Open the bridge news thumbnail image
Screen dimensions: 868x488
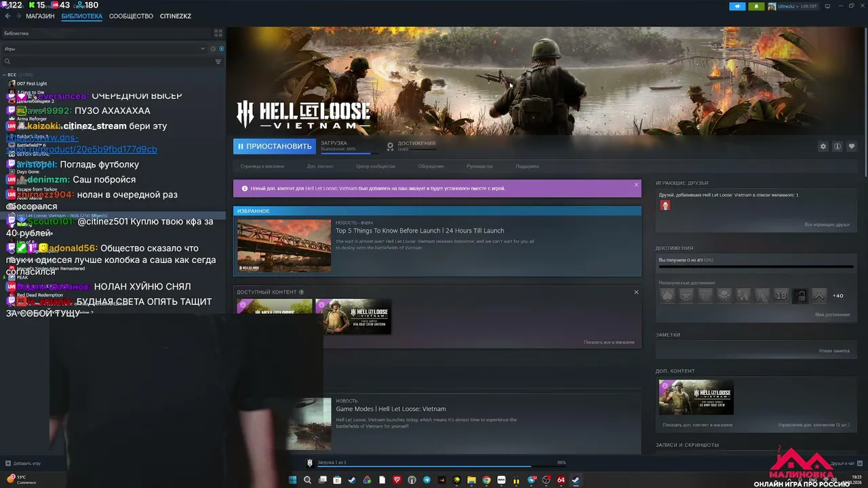tap(284, 245)
